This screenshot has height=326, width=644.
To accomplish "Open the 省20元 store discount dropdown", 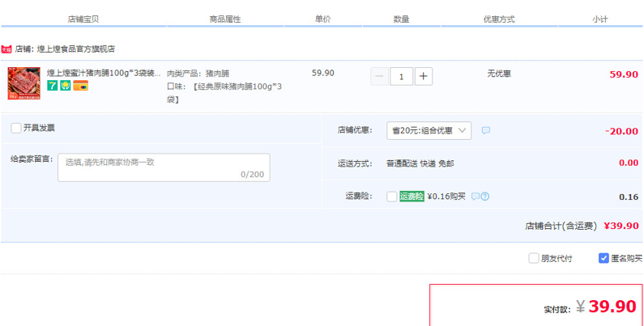I will 429,130.
